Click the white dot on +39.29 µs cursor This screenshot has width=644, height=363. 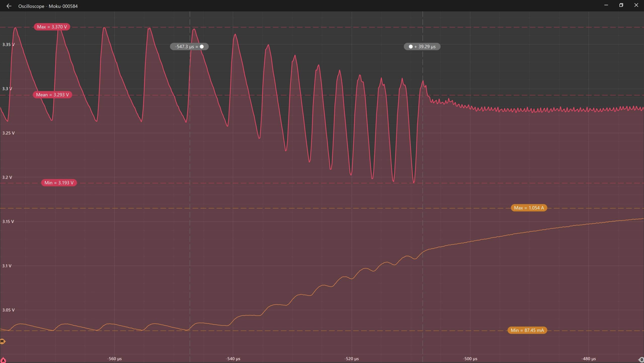[x=411, y=47]
